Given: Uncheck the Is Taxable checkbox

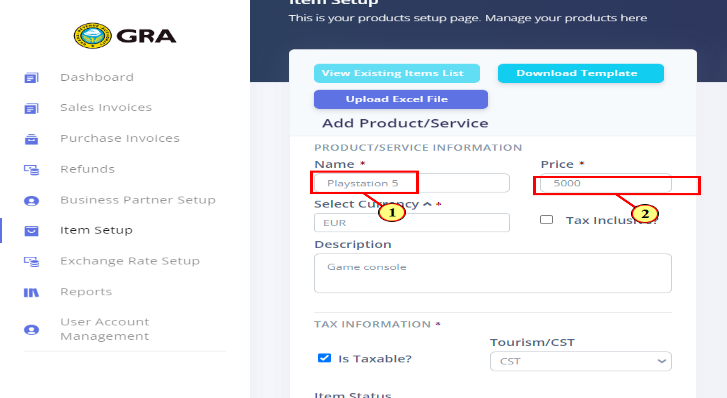Looking at the screenshot, I should tap(325, 358).
